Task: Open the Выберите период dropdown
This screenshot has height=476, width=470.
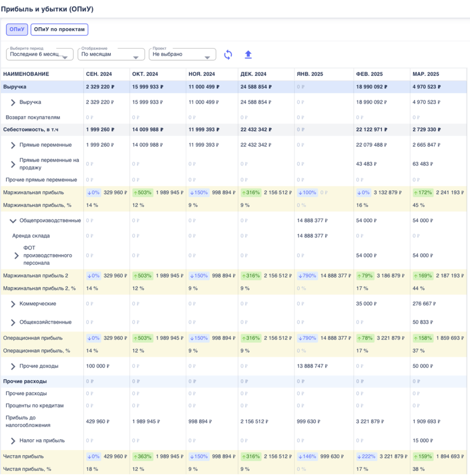Action: [x=40, y=54]
